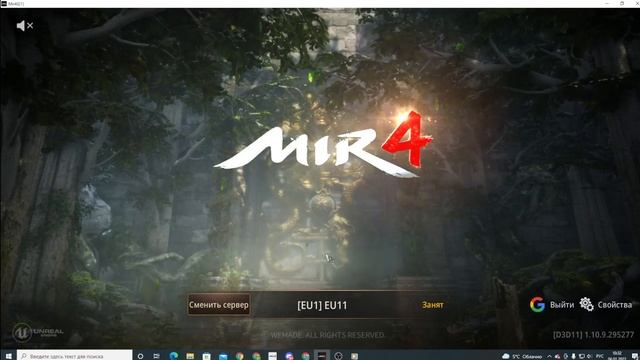Image resolution: width=640 pixels, height=360 pixels.
Task: Open the weather widget on the taskbar
Action: 522,356
